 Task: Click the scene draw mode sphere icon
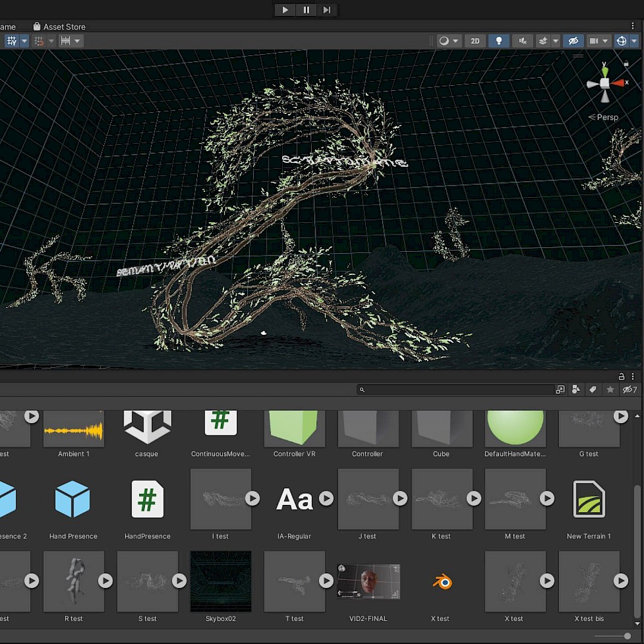(x=444, y=41)
